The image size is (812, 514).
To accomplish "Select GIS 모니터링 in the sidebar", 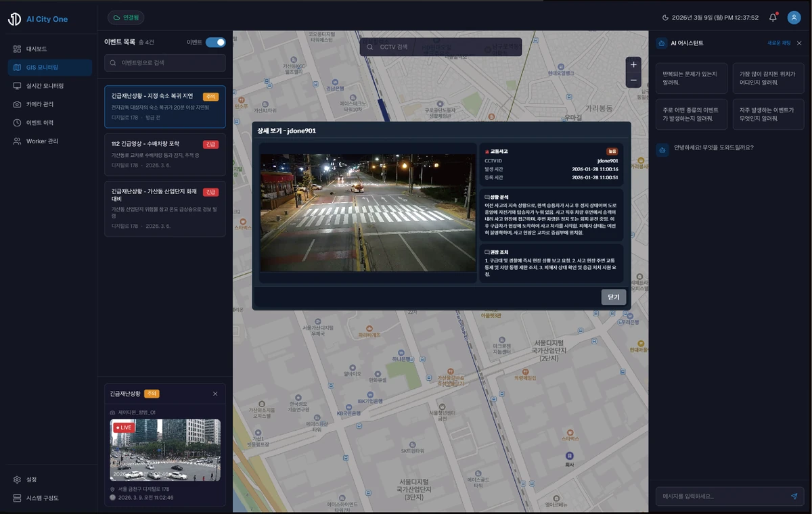I will click(49, 68).
